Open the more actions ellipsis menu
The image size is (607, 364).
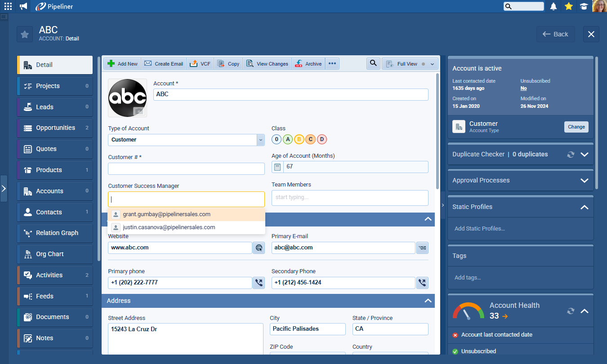click(x=332, y=64)
